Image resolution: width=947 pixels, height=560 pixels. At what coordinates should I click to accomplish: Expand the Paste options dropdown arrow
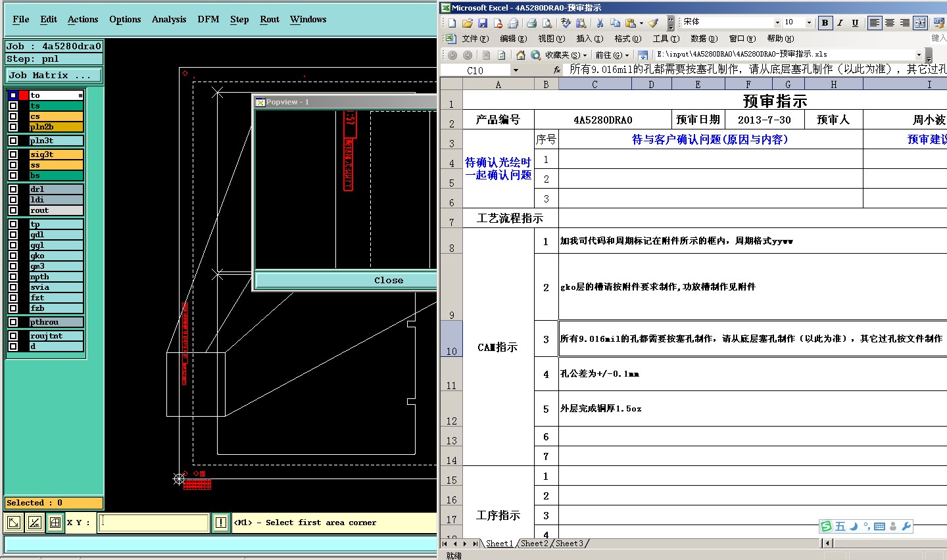(x=641, y=23)
